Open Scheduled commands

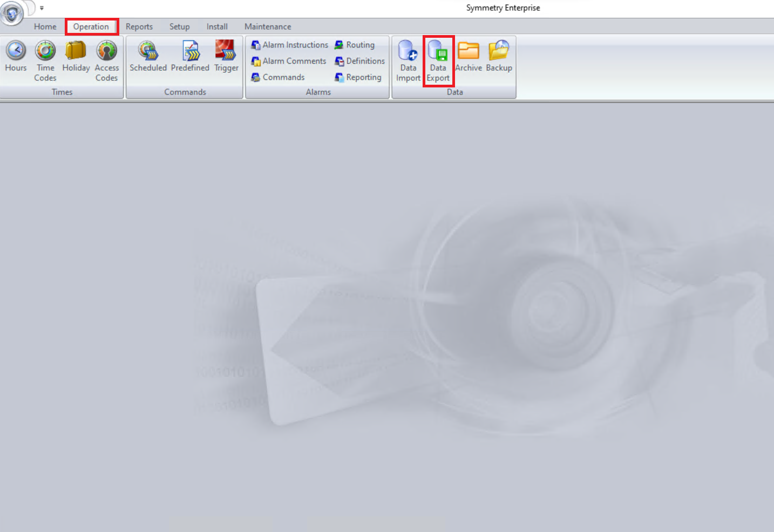point(148,56)
